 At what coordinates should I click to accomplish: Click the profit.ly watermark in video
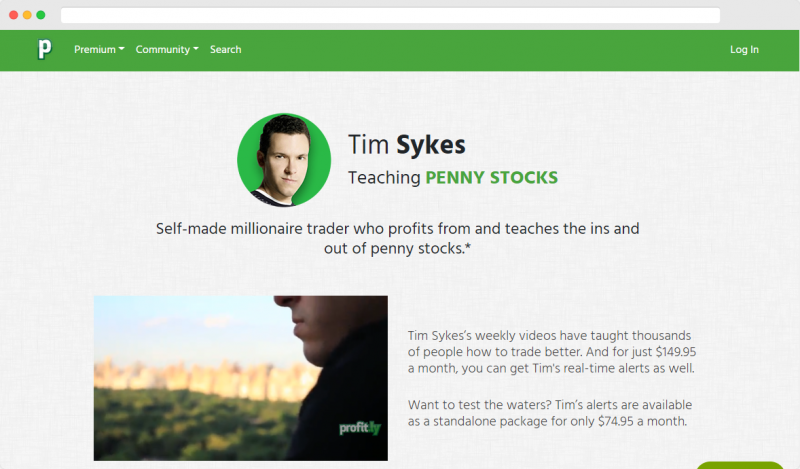[x=360, y=428]
